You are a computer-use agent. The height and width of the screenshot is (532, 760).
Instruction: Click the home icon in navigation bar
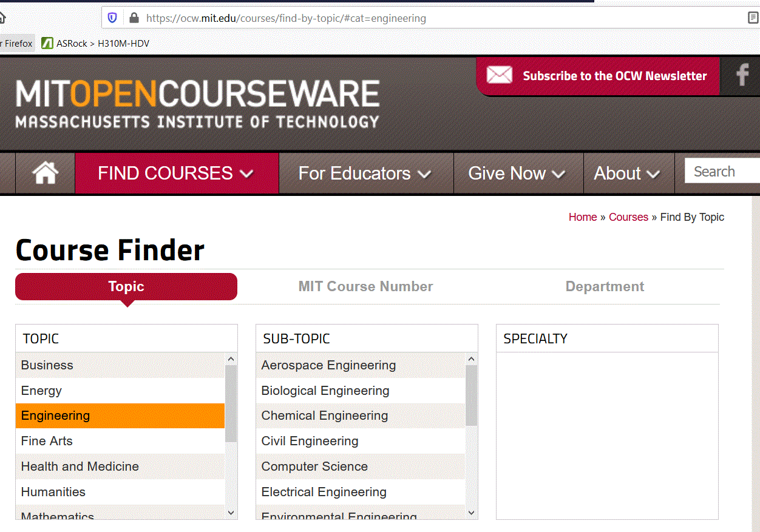(x=46, y=173)
